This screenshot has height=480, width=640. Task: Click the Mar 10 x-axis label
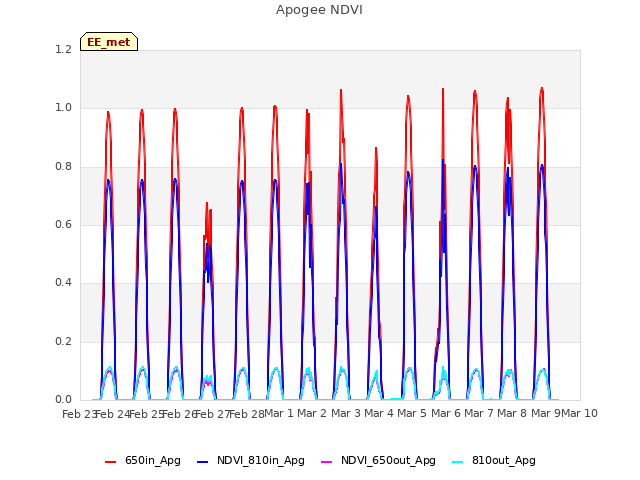[580, 413]
